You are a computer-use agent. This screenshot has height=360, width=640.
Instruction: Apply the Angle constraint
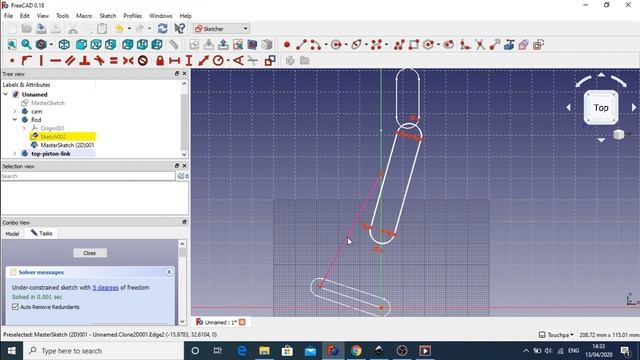[x=238, y=61]
